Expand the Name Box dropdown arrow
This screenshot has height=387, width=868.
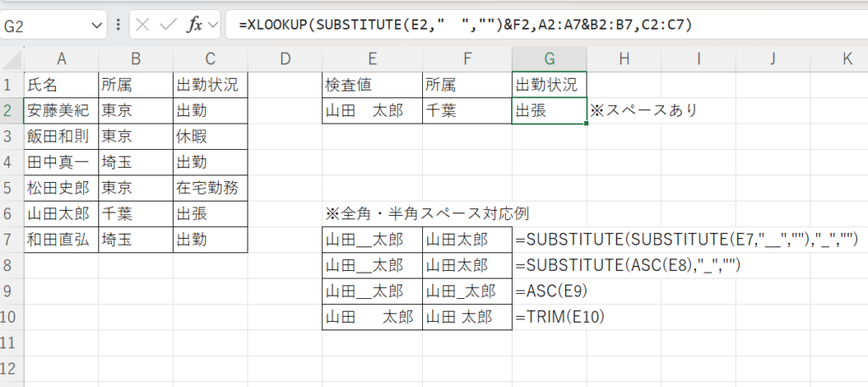pos(97,25)
